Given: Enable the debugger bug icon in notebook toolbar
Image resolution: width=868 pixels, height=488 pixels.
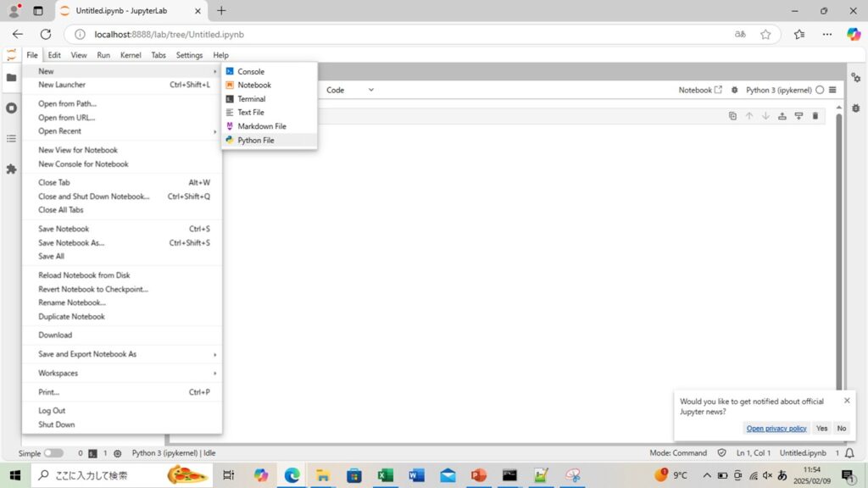Looking at the screenshot, I should (x=735, y=90).
